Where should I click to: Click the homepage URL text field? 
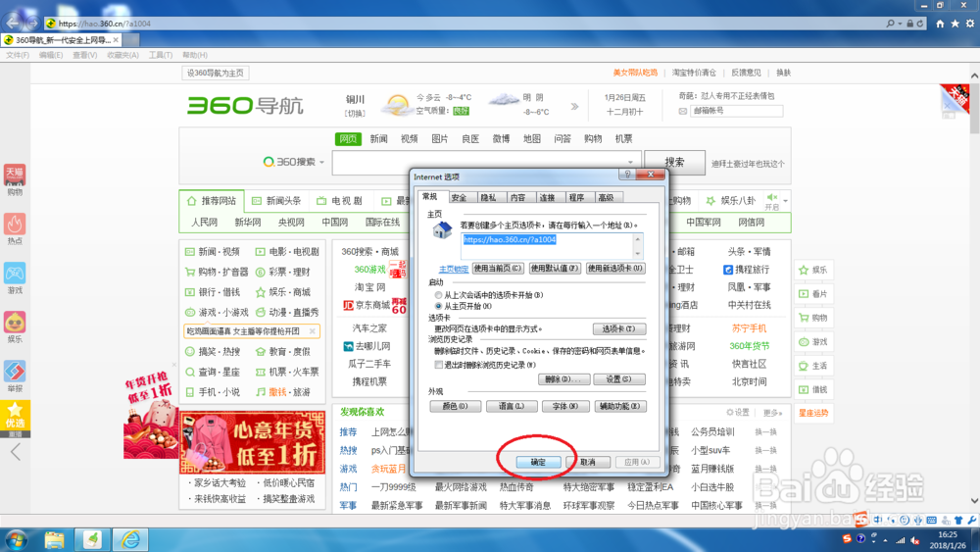coord(547,246)
